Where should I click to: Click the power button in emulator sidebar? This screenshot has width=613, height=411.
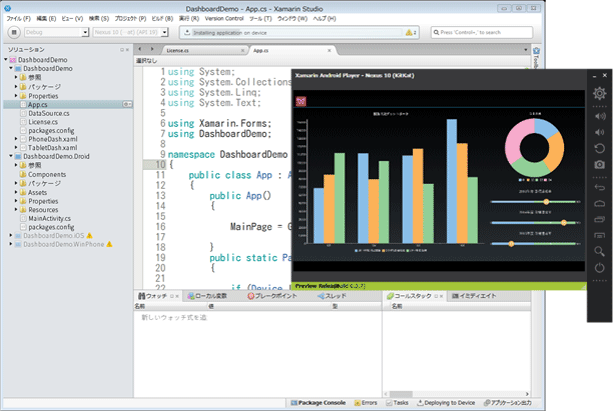coord(599,268)
